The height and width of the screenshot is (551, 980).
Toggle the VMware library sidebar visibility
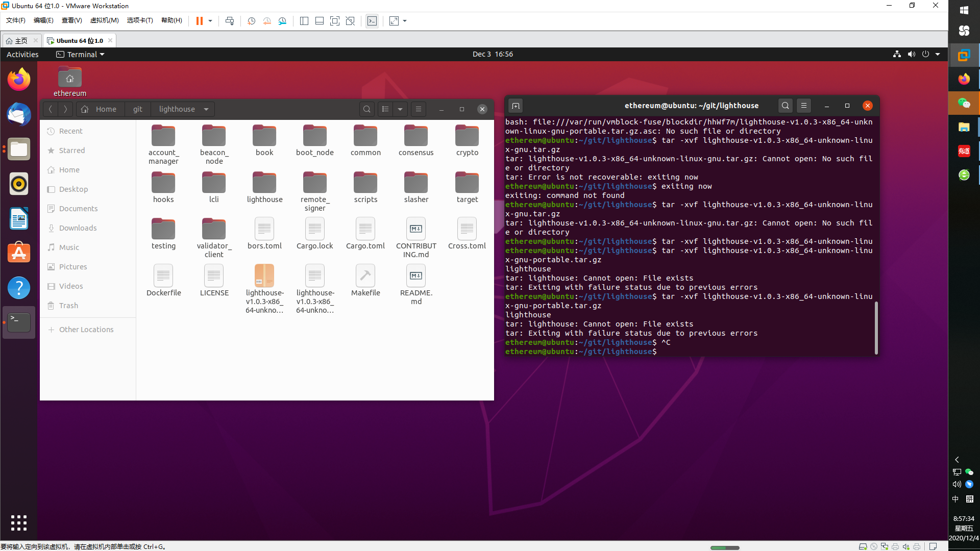304,21
